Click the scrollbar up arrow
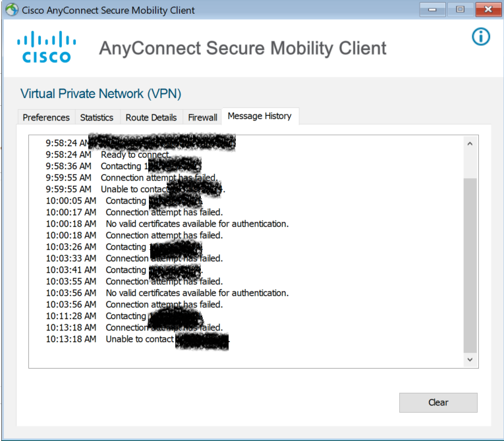Screen dimensions: 504x441 click(470, 143)
